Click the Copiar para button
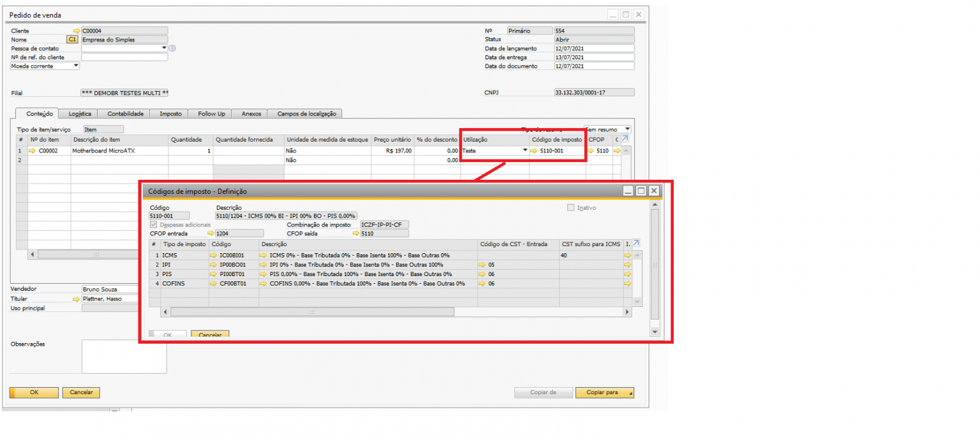This screenshot has height=440, width=980. (604, 393)
